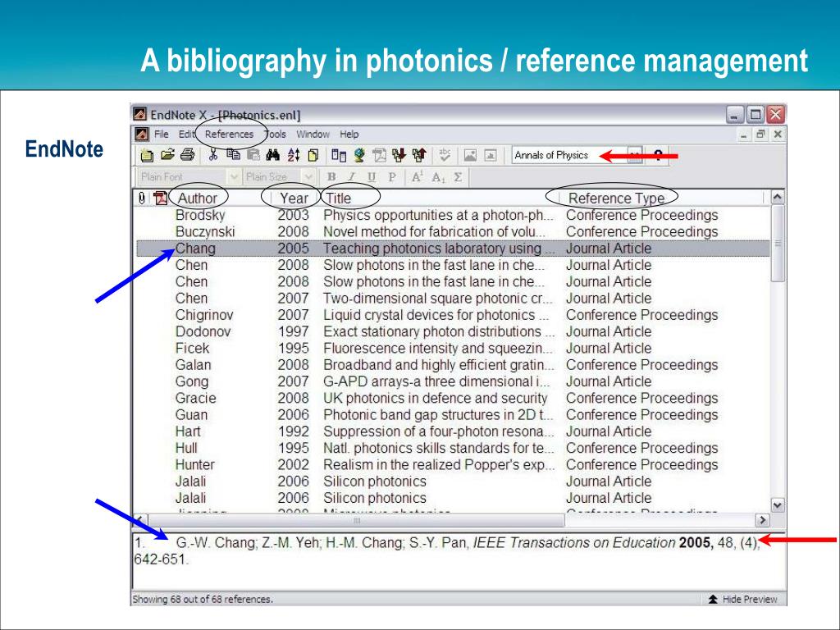Open the Plain Size dropdown
The width and height of the screenshot is (840, 630).
coord(308,177)
